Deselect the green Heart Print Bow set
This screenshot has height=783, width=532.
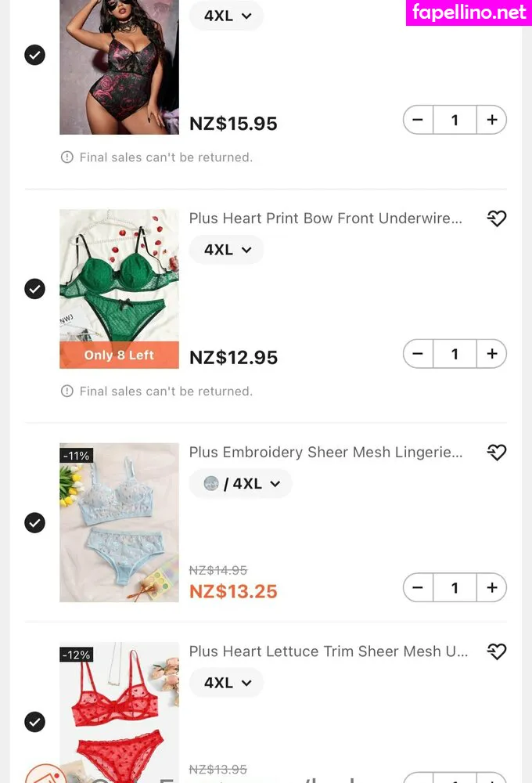point(35,289)
